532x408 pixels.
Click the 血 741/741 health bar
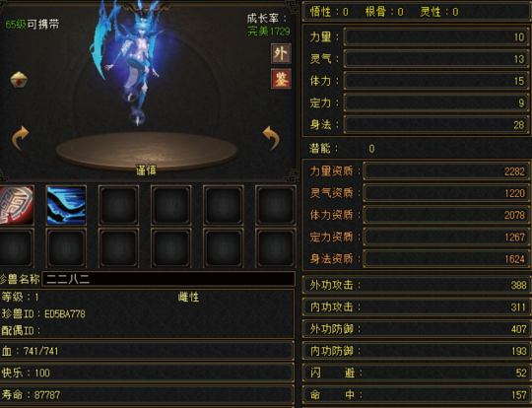click(x=147, y=351)
